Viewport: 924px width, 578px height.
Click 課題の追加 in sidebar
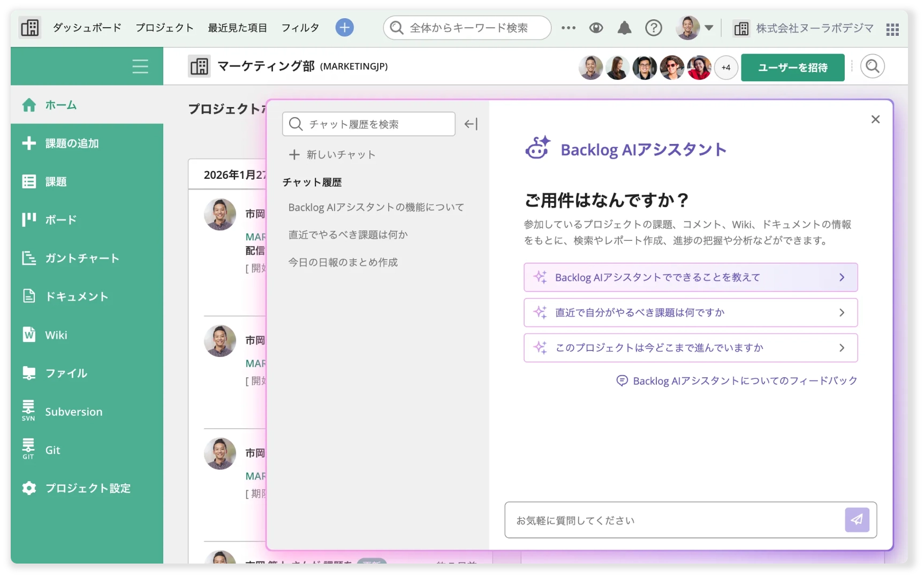click(87, 143)
